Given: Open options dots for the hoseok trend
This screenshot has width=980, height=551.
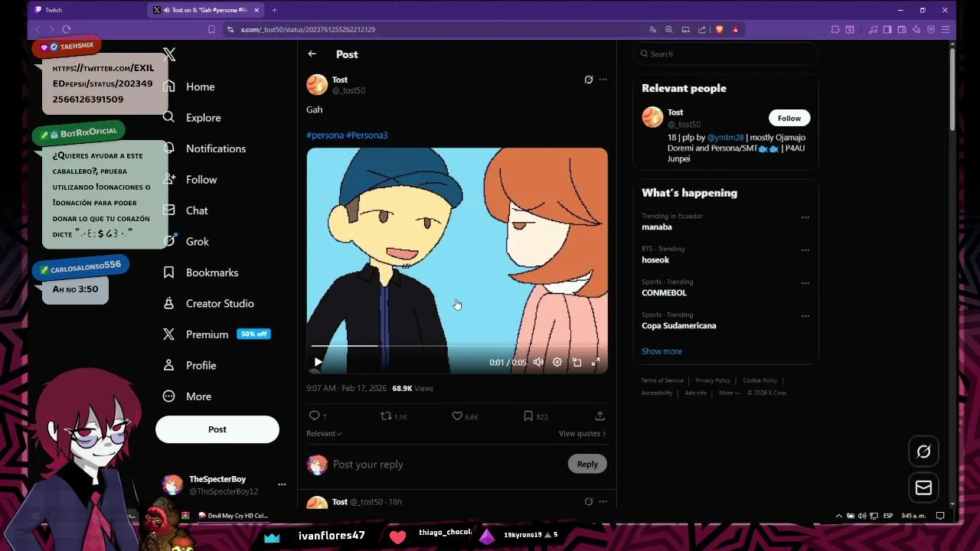Looking at the screenshot, I should click(805, 250).
